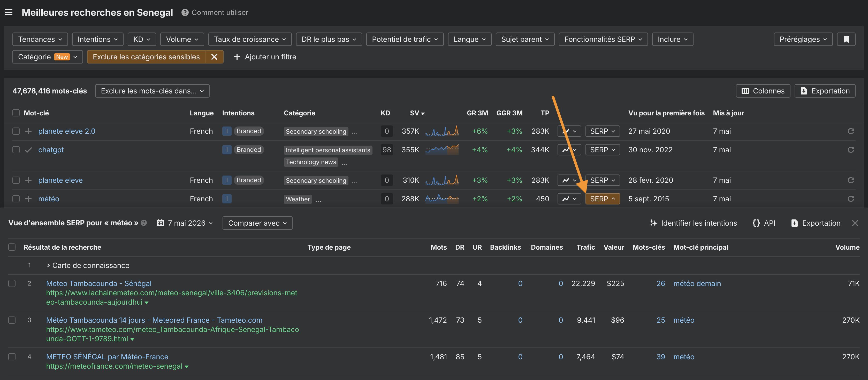The height and width of the screenshot is (380, 868).
Task: Open the Catégorie New filter dropdown
Action: (48, 57)
